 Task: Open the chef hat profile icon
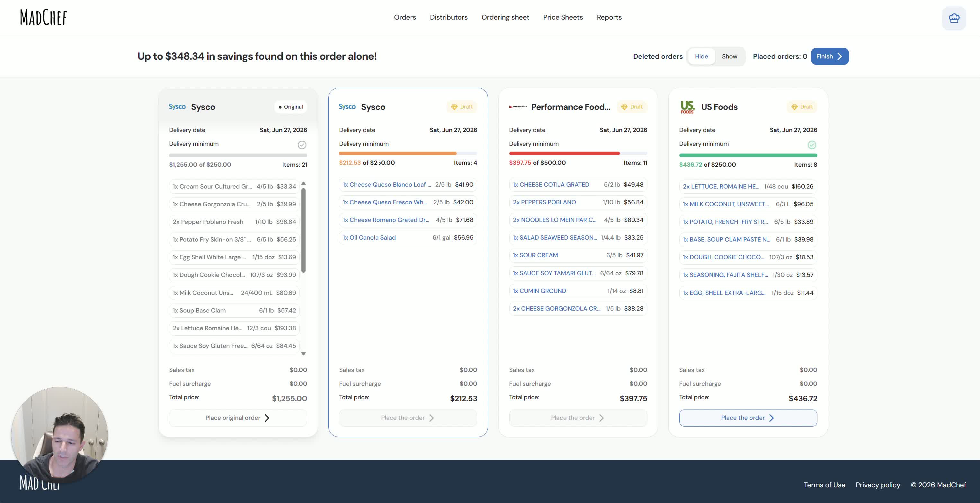(x=954, y=18)
